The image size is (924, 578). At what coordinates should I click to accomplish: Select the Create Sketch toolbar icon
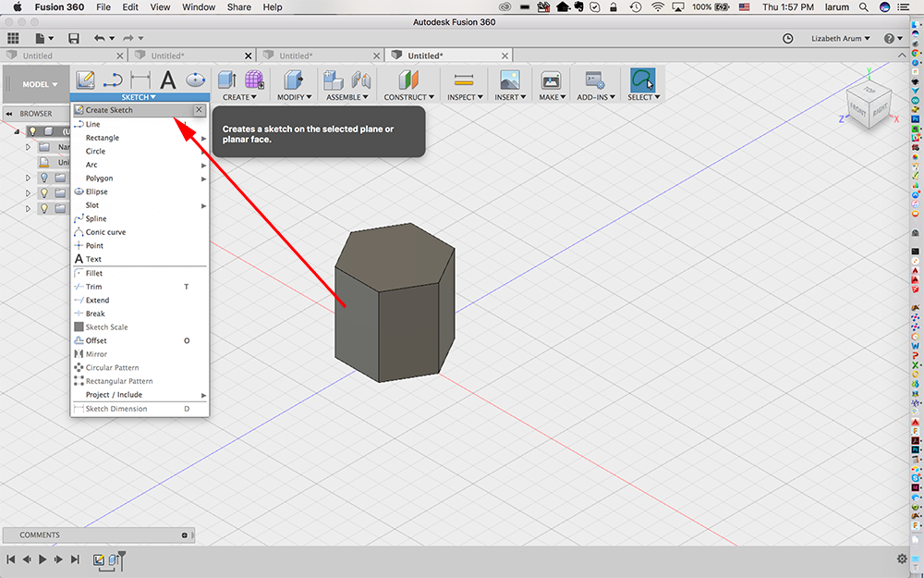[85, 80]
